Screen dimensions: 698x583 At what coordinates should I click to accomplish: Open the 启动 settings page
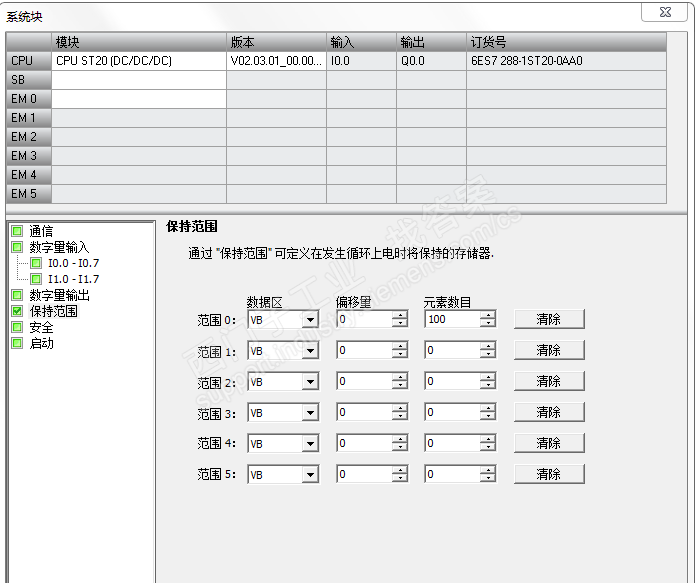coord(41,343)
